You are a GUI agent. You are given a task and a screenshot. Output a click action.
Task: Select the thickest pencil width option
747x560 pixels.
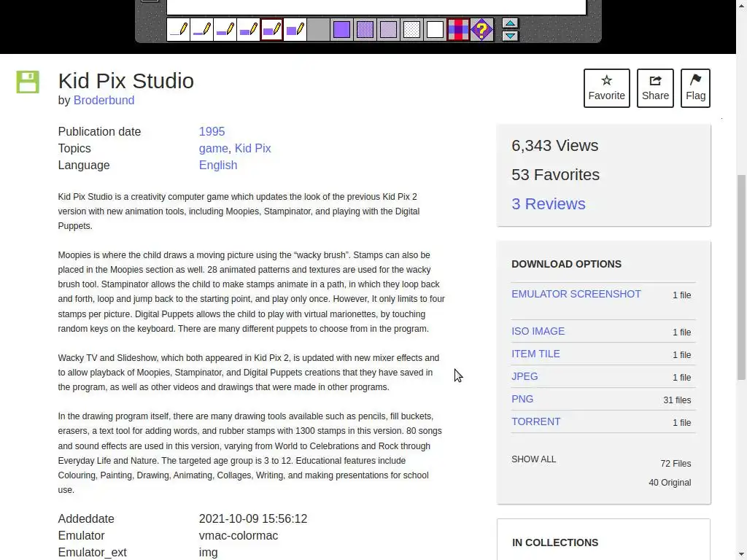coord(295,29)
